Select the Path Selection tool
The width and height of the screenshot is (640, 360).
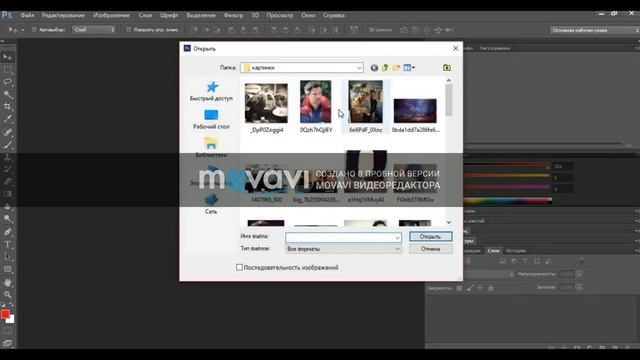[8, 257]
